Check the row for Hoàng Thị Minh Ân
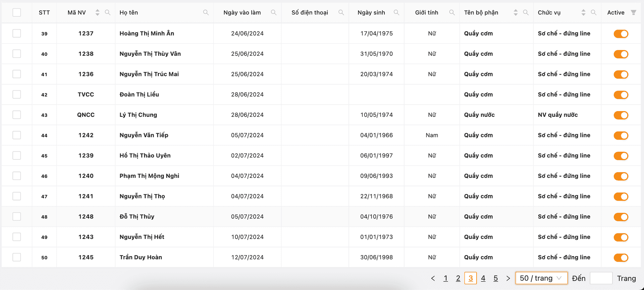The image size is (644, 290). 17,33
